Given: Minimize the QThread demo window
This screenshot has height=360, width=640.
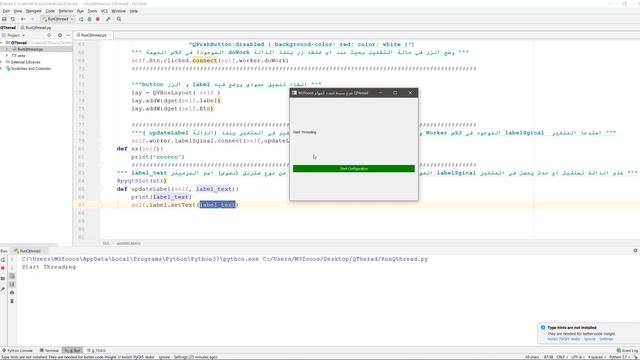Looking at the screenshot, I should (380, 93).
